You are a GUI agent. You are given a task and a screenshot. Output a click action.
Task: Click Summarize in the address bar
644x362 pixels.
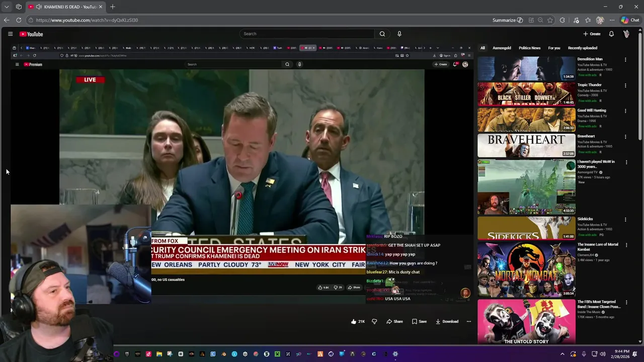tap(508, 20)
